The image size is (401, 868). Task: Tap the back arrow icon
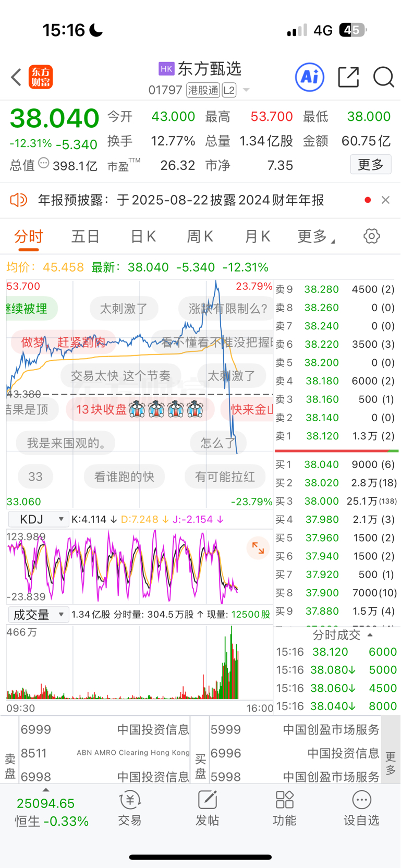pyautogui.click(x=16, y=77)
